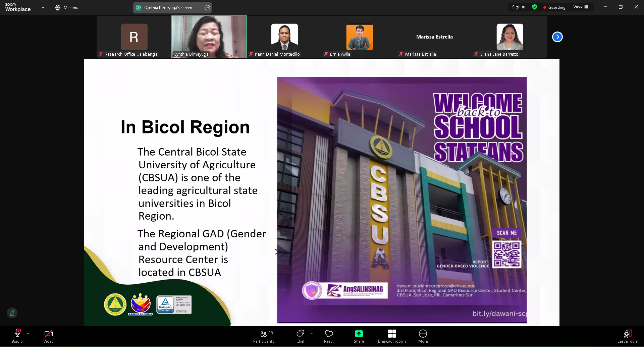Click the green Share screen icon
Viewport: 644px width, 347px height.
click(x=359, y=334)
